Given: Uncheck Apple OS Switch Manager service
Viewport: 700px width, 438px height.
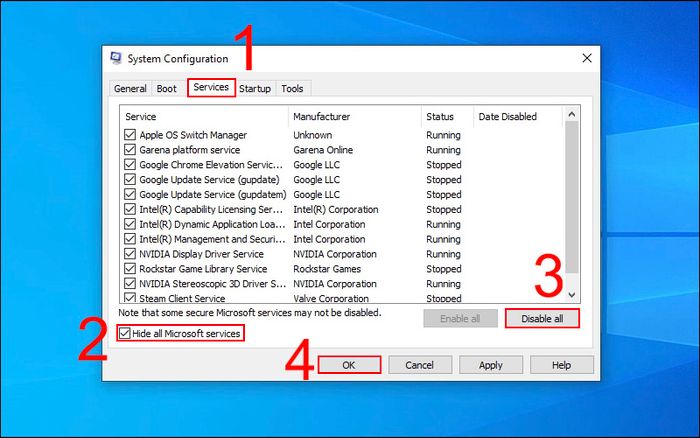Looking at the screenshot, I should pos(130,135).
